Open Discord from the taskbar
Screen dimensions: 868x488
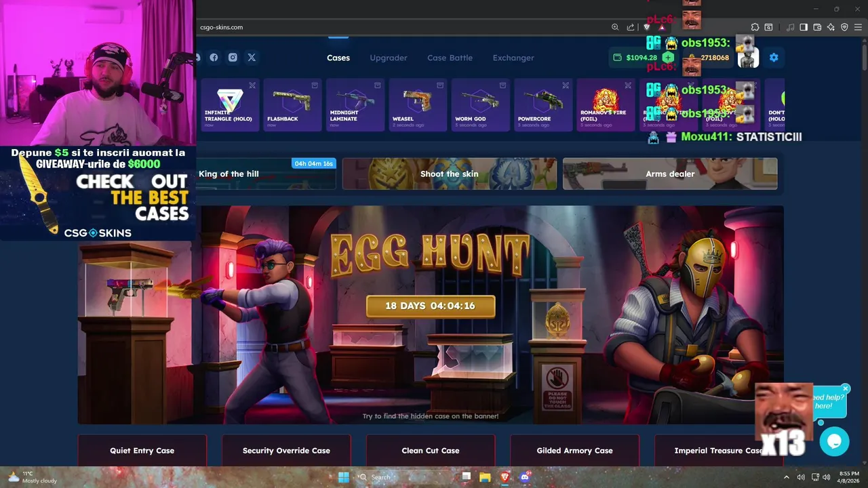coord(524,477)
